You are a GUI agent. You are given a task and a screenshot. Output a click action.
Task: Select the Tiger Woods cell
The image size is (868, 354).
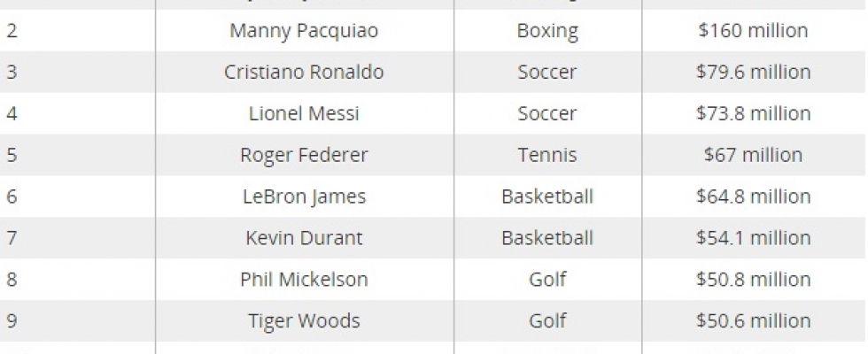[304, 321]
